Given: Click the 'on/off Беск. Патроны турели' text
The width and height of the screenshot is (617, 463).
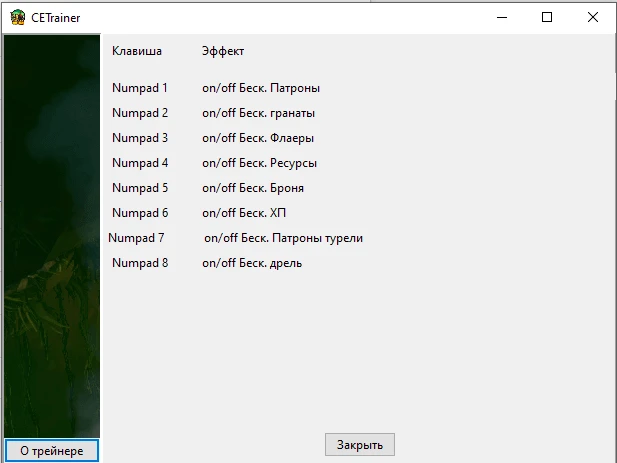Looking at the screenshot, I should [x=283, y=238].
